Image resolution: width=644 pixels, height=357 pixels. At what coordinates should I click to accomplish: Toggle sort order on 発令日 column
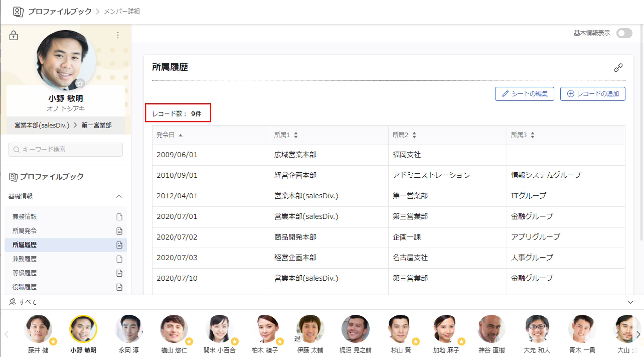pyautogui.click(x=180, y=135)
